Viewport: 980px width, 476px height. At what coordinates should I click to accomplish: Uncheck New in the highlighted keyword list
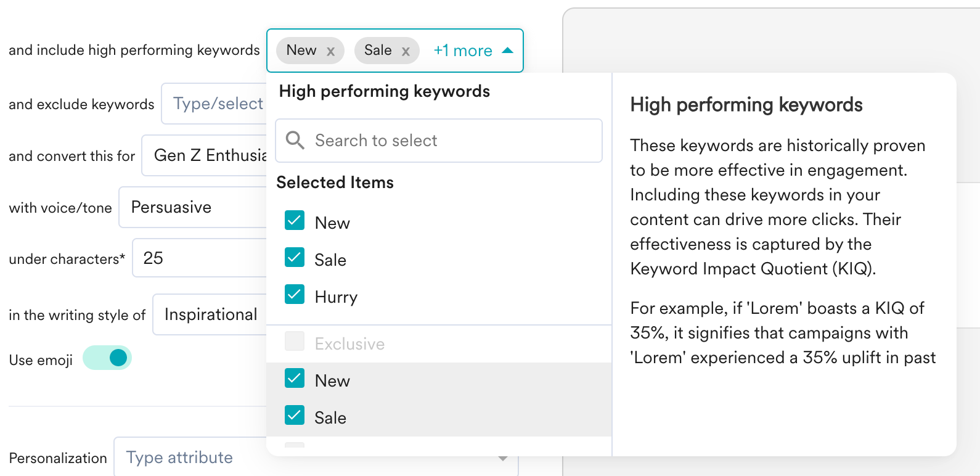click(295, 379)
